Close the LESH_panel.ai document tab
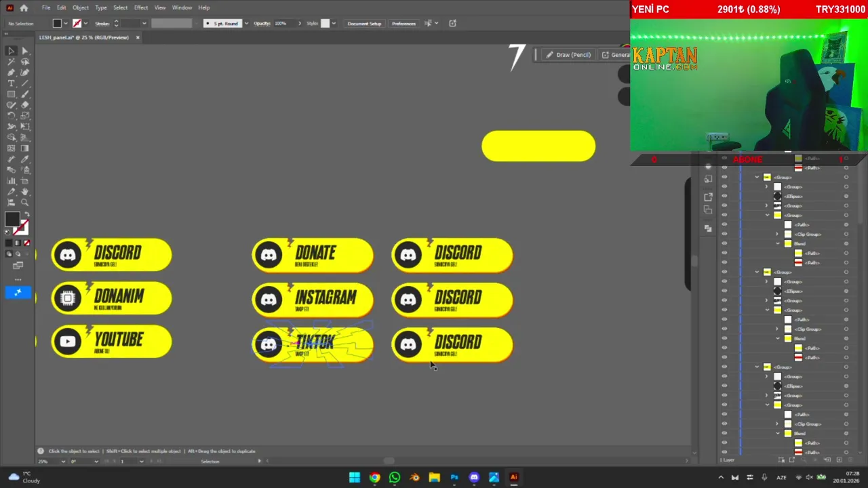The image size is (868, 488). 137,37
